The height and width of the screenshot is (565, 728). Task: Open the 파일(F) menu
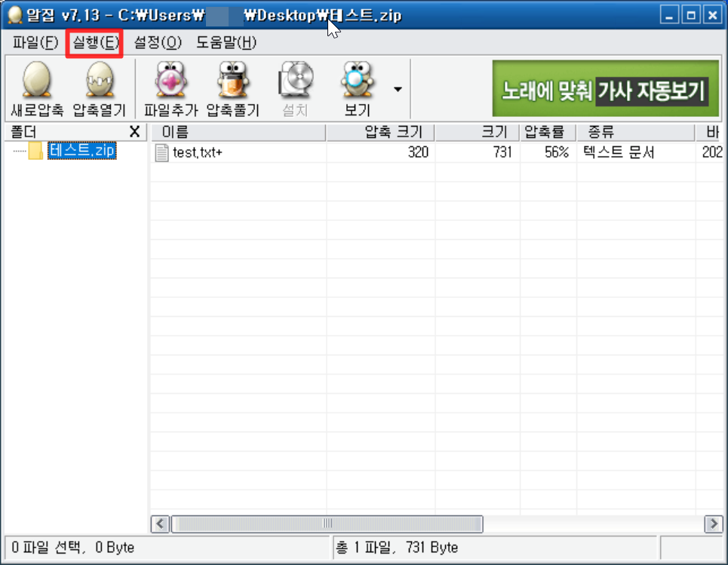35,43
